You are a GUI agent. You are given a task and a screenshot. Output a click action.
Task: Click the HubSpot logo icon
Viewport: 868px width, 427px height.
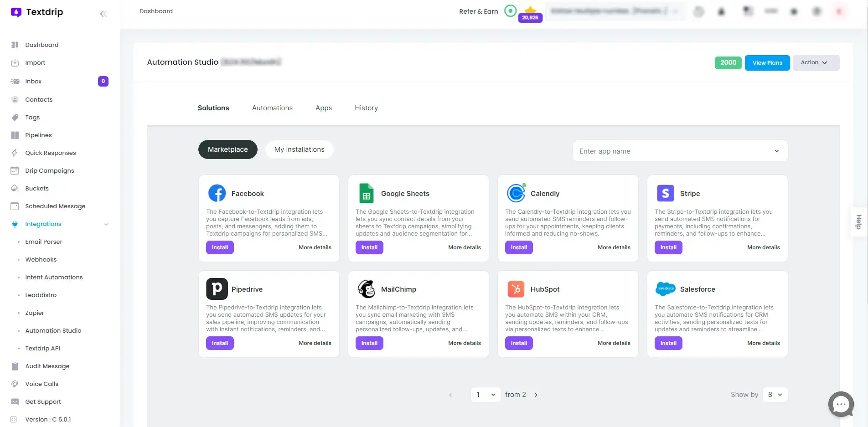click(x=516, y=289)
